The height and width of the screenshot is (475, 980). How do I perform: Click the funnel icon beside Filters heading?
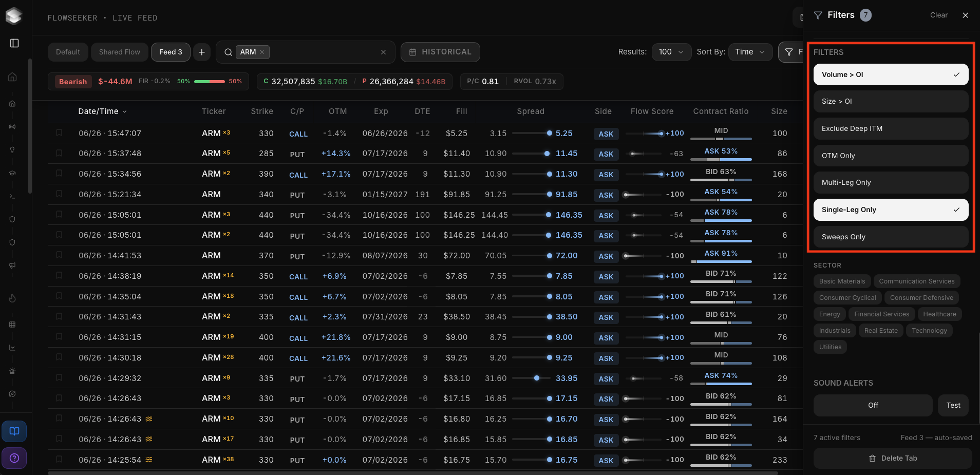818,15
